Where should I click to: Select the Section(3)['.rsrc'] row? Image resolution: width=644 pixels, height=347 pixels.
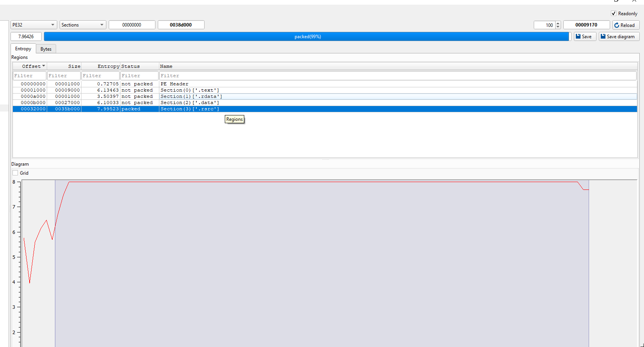325,109
